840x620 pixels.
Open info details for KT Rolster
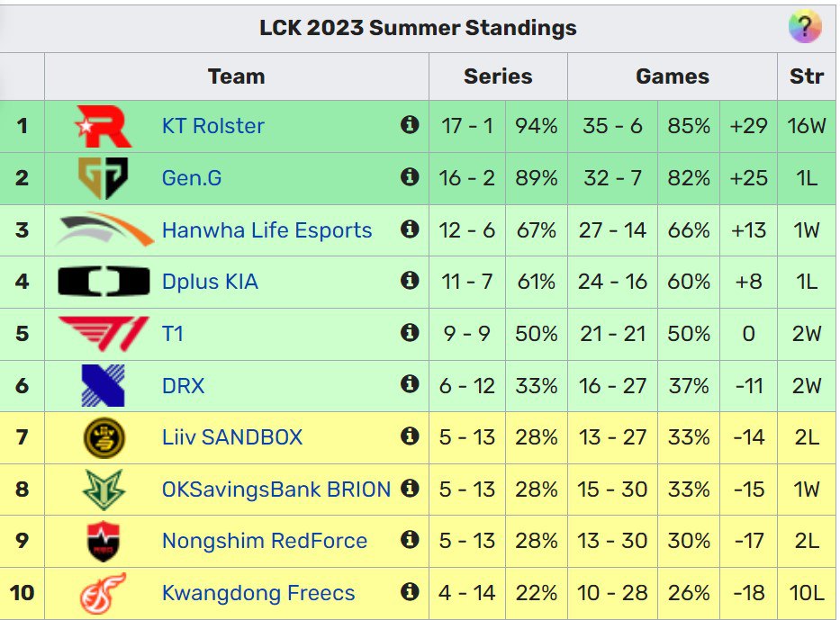click(411, 126)
